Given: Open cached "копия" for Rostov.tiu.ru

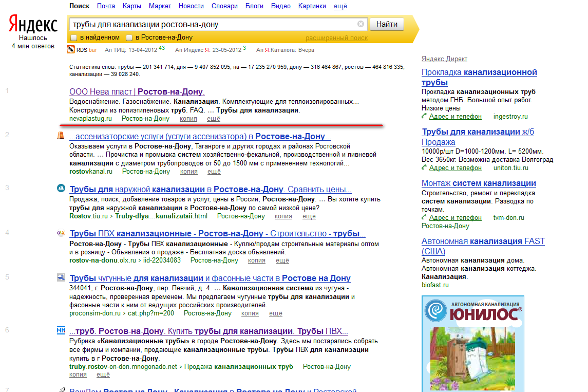Looking at the screenshot, I should 283,216.
